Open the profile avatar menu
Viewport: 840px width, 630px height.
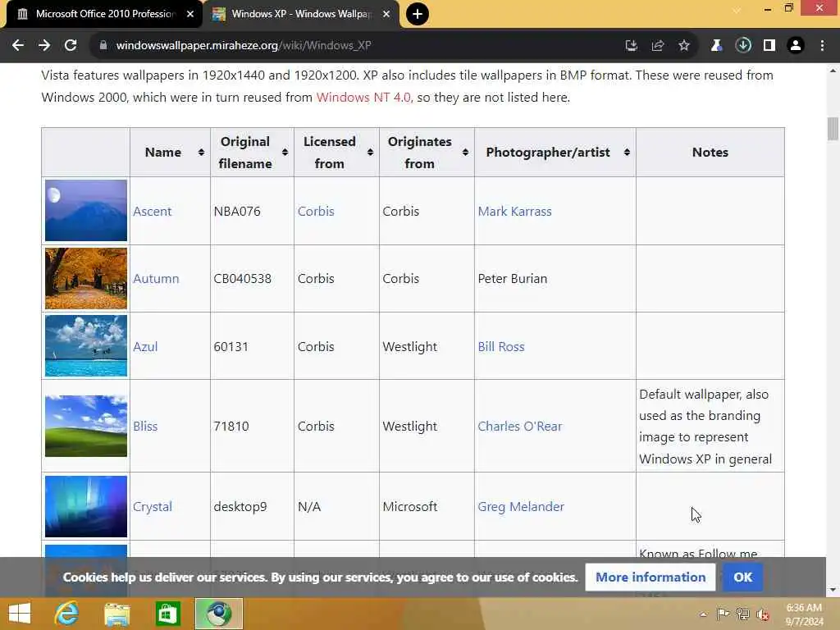[x=796, y=46]
